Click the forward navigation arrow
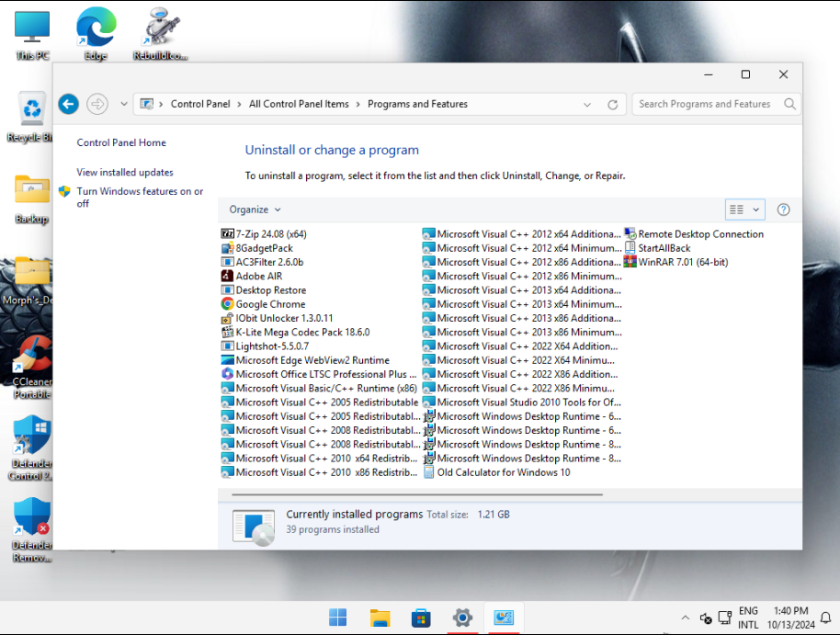 [x=97, y=104]
